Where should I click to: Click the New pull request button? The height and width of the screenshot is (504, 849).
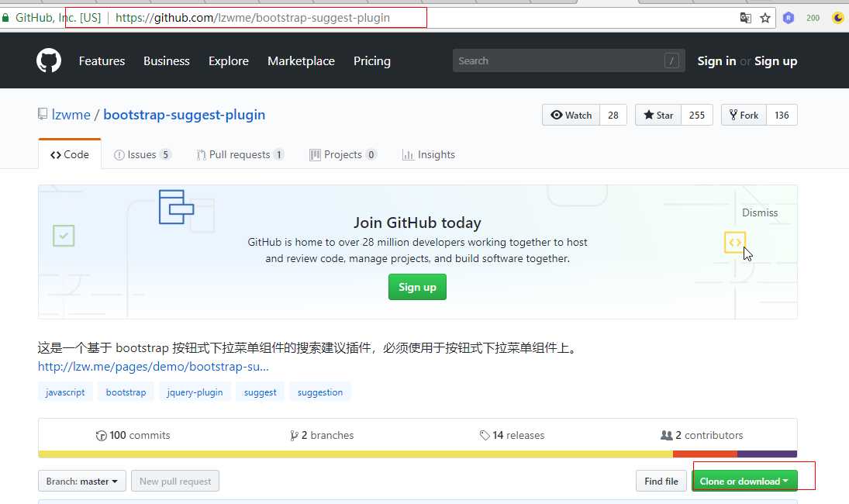point(175,482)
